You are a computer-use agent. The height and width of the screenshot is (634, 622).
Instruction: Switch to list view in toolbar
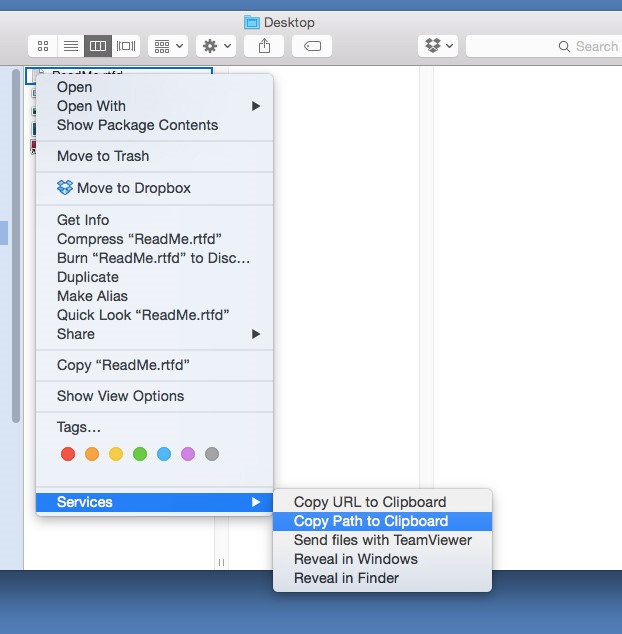[x=70, y=46]
